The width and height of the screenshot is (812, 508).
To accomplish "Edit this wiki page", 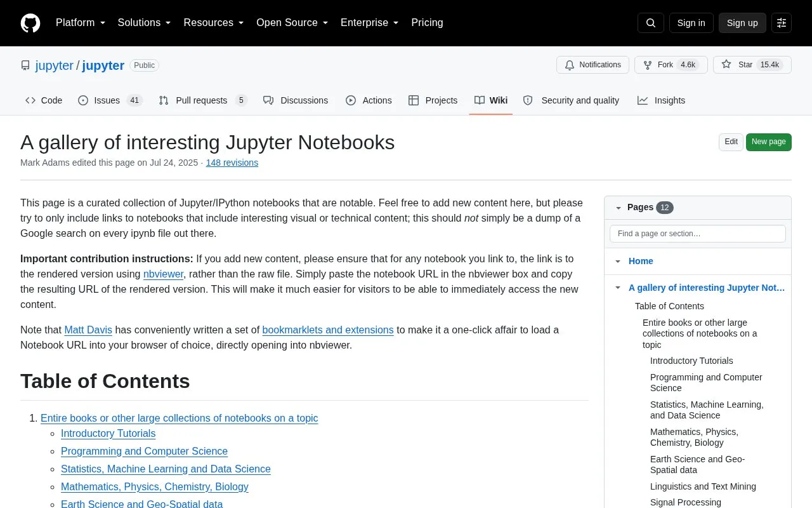I will (731, 142).
